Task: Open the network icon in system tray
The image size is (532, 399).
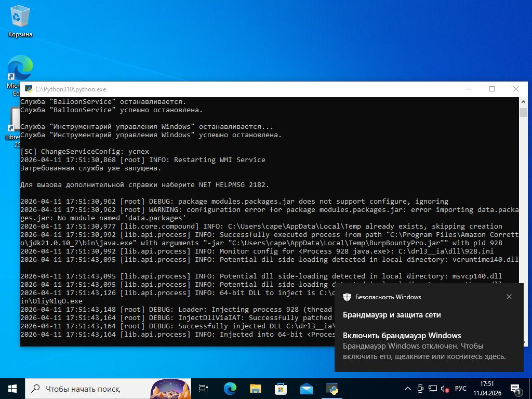Action: (x=433, y=389)
